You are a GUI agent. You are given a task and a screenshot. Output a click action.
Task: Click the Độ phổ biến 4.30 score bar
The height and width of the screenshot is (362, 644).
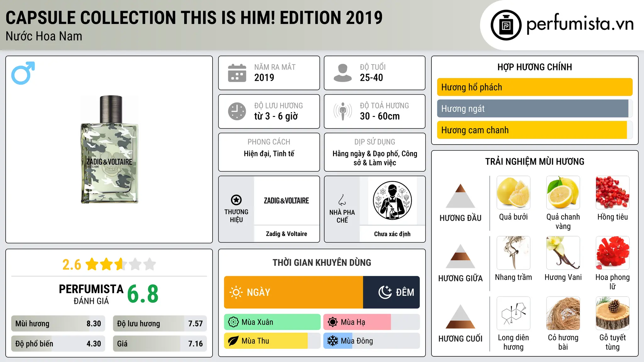click(58, 343)
